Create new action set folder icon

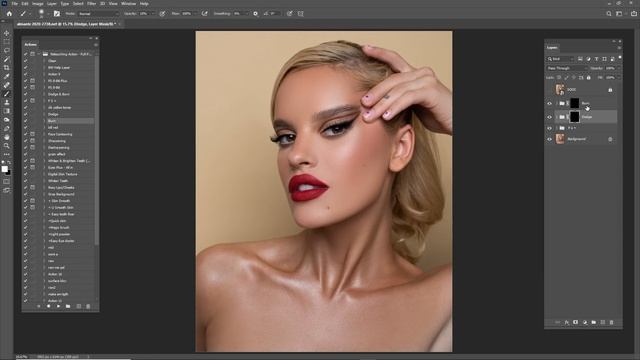[68, 306]
